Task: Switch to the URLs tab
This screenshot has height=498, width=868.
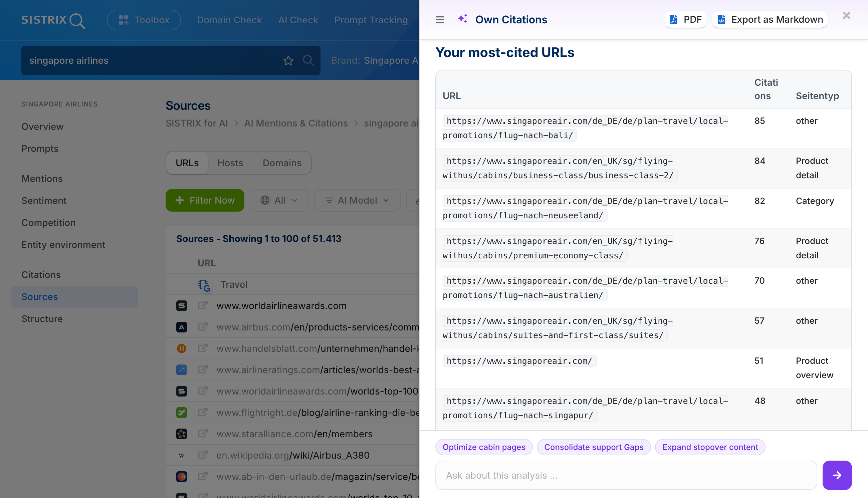Action: (x=187, y=163)
